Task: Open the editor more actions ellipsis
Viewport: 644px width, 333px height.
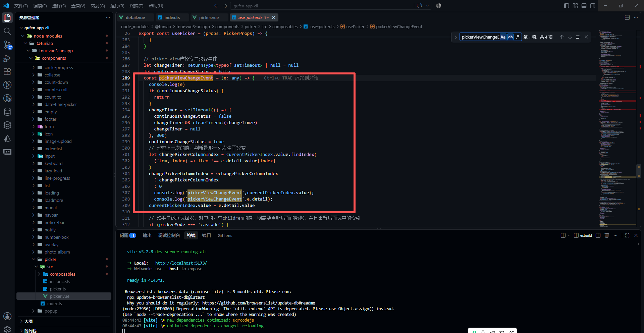Action: (636, 17)
